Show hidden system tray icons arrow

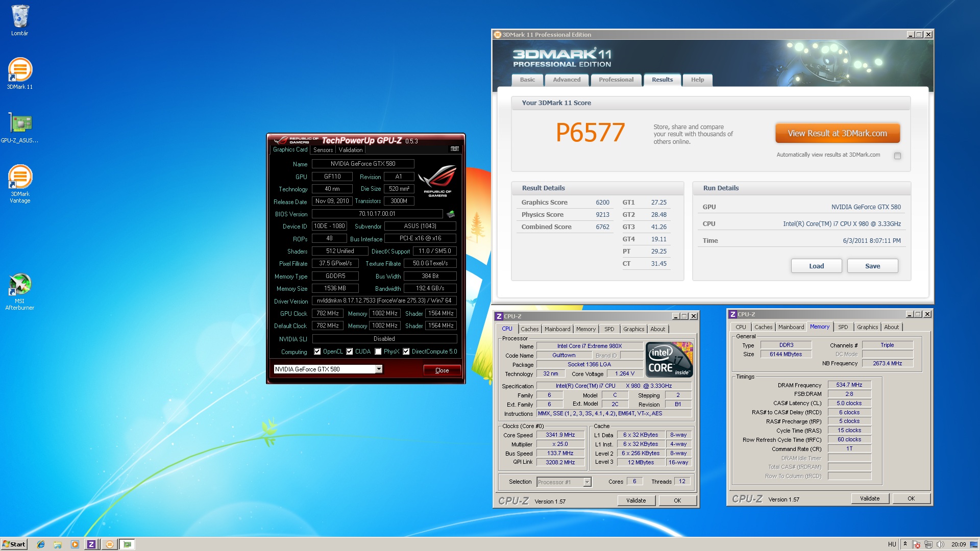905,544
